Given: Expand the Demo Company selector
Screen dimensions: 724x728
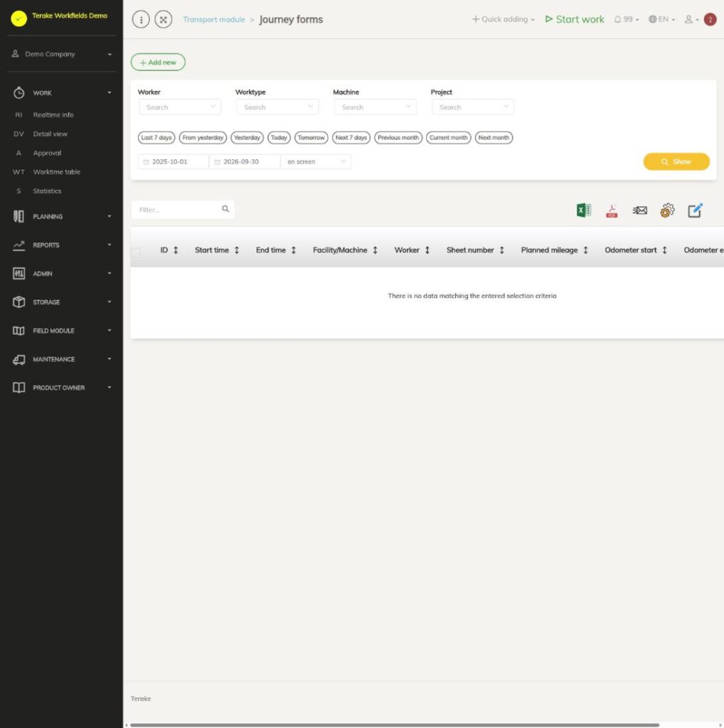Looking at the screenshot, I should point(61,54).
